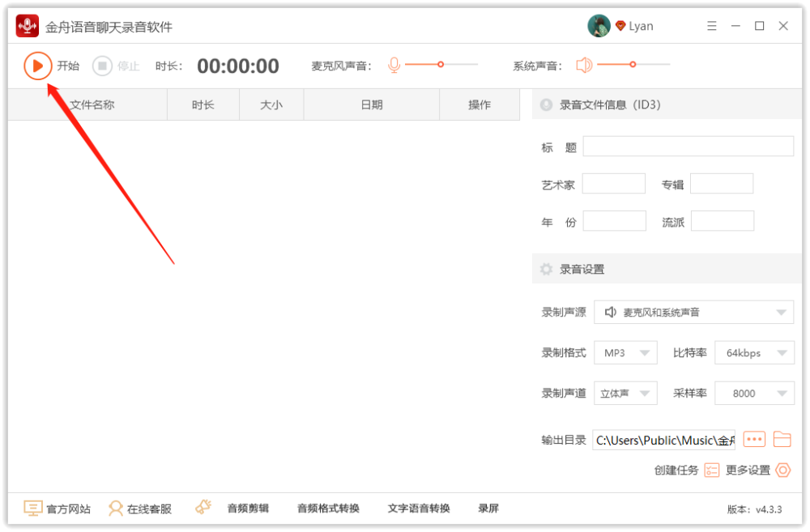
Task: Open the 音频剪辑 audio editing tool
Action: pyautogui.click(x=248, y=509)
